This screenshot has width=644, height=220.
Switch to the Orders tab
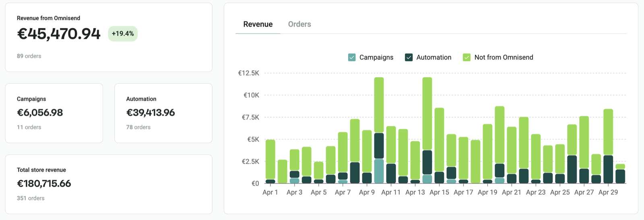(x=299, y=24)
